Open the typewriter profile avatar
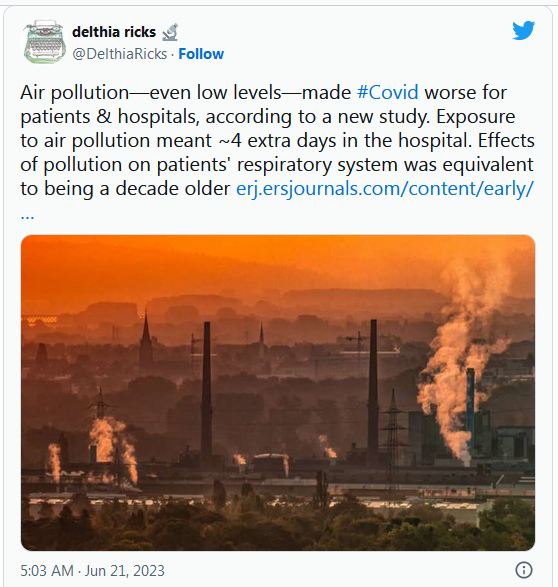Screen dimensions: 558x587 (45, 42)
